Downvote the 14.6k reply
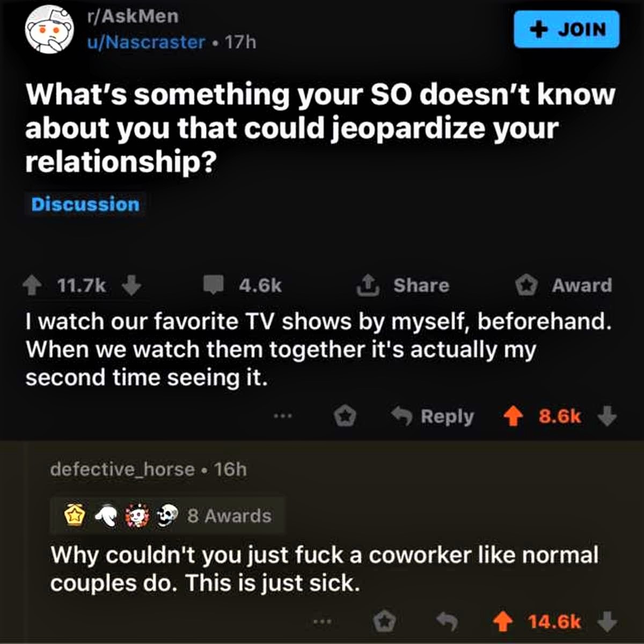Screen dimensions: 644x644 point(608,622)
